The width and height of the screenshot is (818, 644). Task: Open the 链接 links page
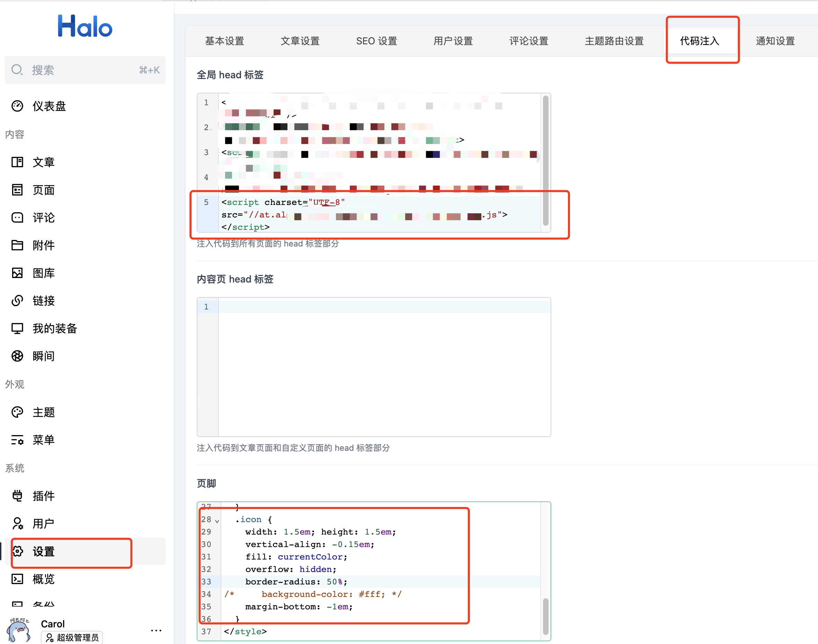tap(43, 301)
